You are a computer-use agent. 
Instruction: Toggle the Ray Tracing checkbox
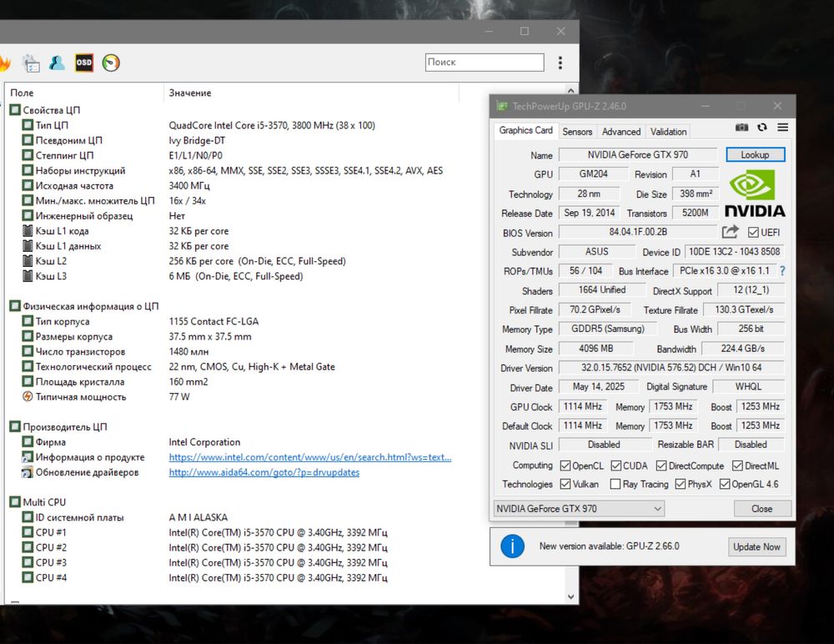(x=615, y=484)
